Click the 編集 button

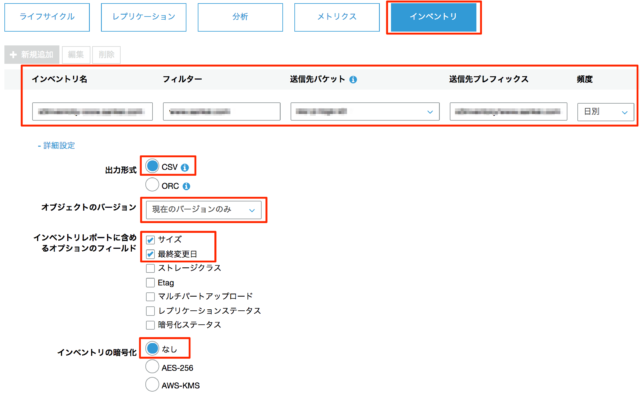click(x=76, y=55)
